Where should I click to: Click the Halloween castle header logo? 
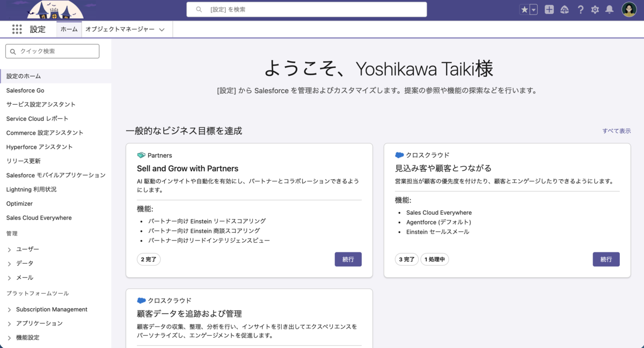pyautogui.click(x=55, y=10)
